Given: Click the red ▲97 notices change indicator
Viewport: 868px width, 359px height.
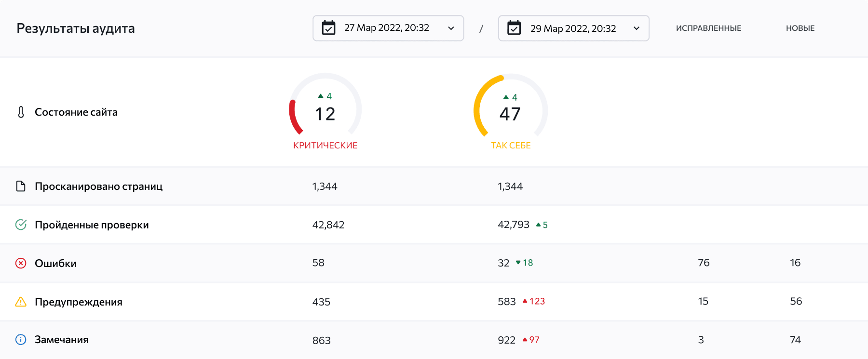Looking at the screenshot, I should click(x=531, y=340).
